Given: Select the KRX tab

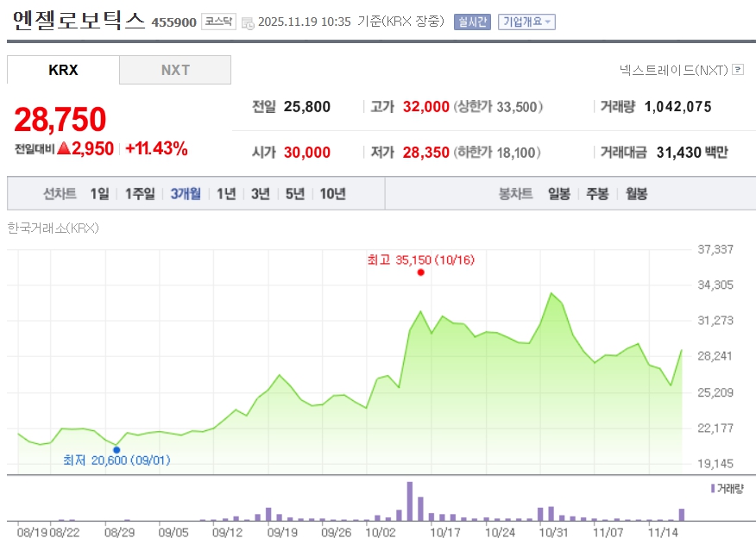Looking at the screenshot, I should (x=63, y=70).
